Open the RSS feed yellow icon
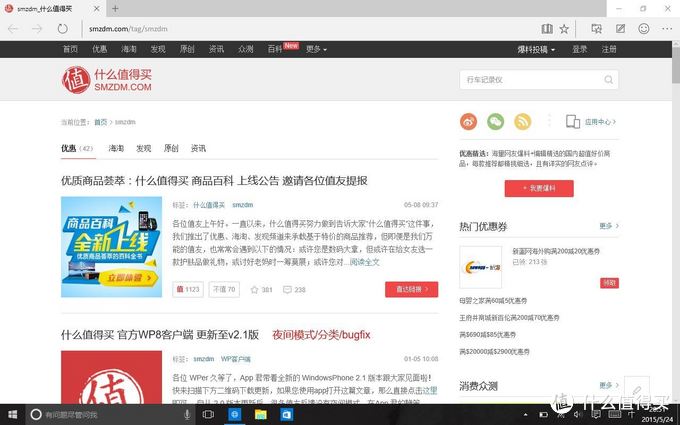 click(x=523, y=122)
